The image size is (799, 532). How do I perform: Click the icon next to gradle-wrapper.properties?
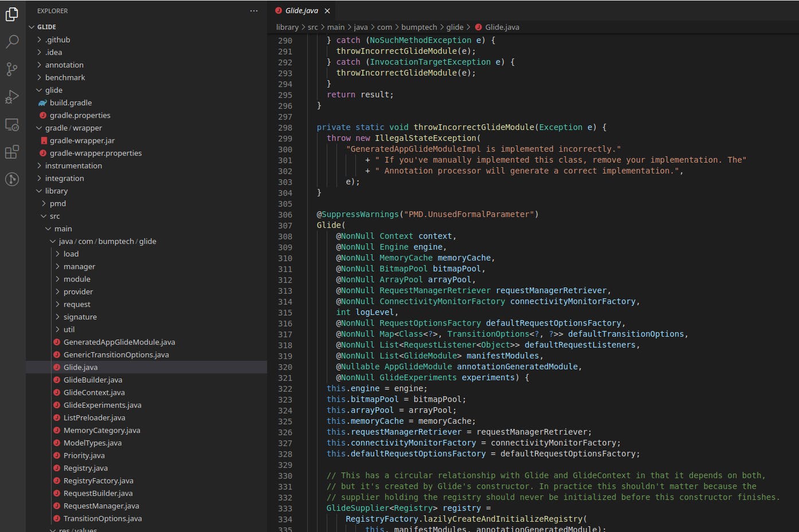click(42, 153)
